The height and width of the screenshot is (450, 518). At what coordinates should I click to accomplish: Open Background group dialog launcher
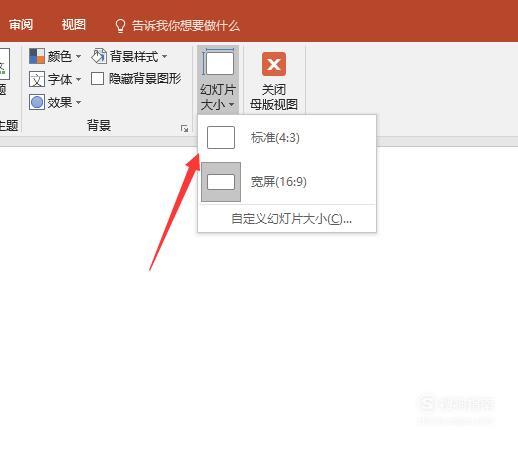[x=184, y=128]
